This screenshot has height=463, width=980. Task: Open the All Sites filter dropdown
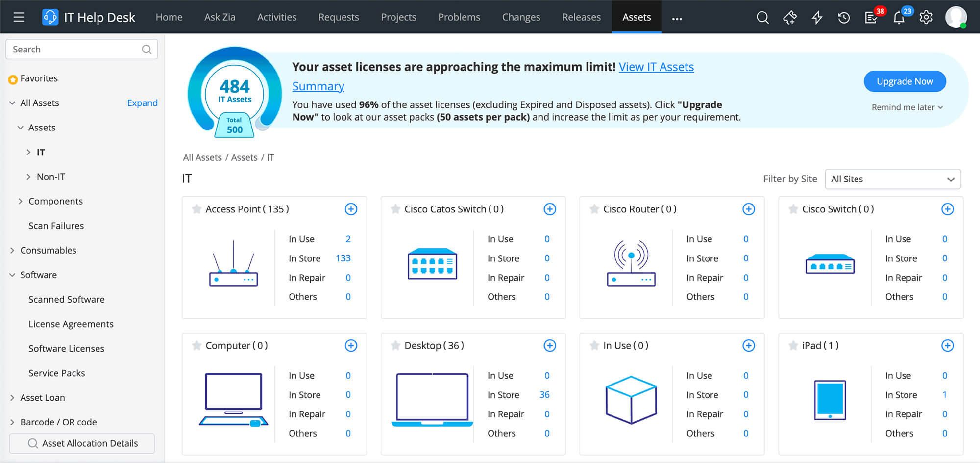[892, 179]
